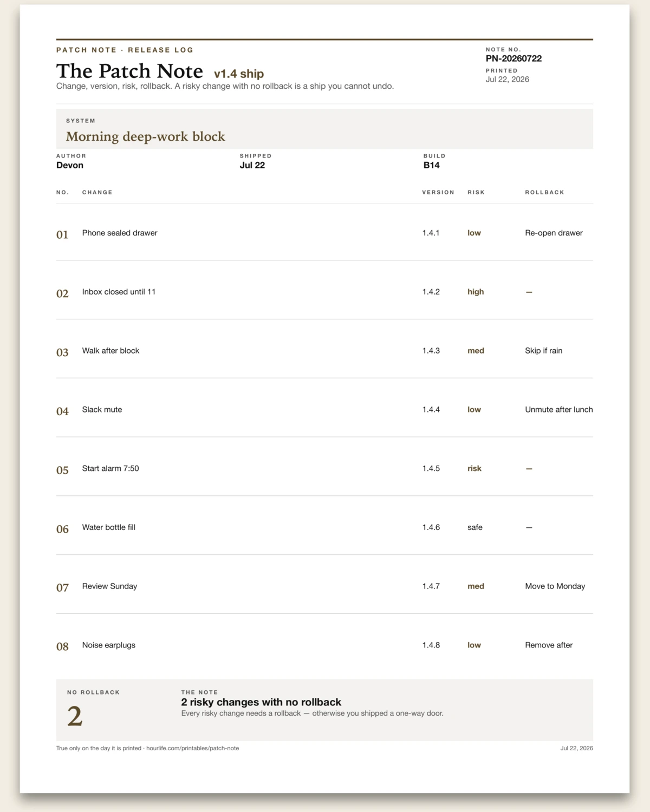
Task: Select the Noise earplugs row
Action: click(x=324, y=645)
